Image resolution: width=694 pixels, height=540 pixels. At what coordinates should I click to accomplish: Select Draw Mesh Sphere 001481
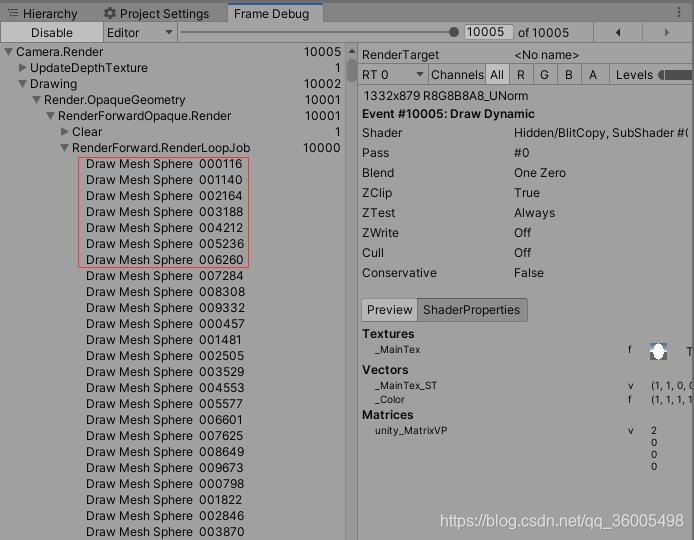coord(164,339)
